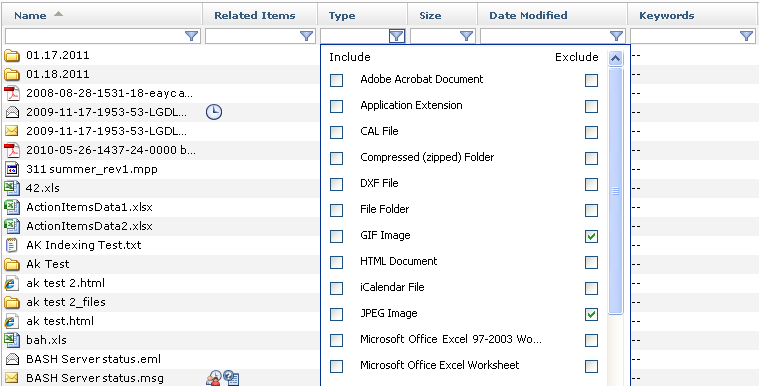The height and width of the screenshot is (386, 759).
Task: Click the PDF icon for 2008-08-28 file
Action: coord(12,93)
